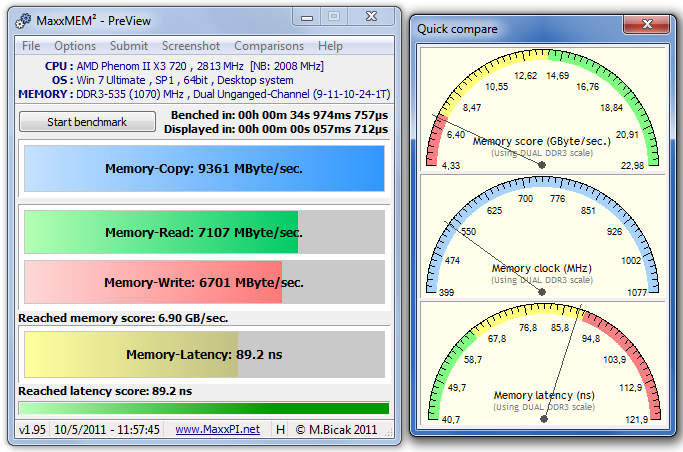Open the Screenshot menu
The width and height of the screenshot is (683, 452).
191,46
